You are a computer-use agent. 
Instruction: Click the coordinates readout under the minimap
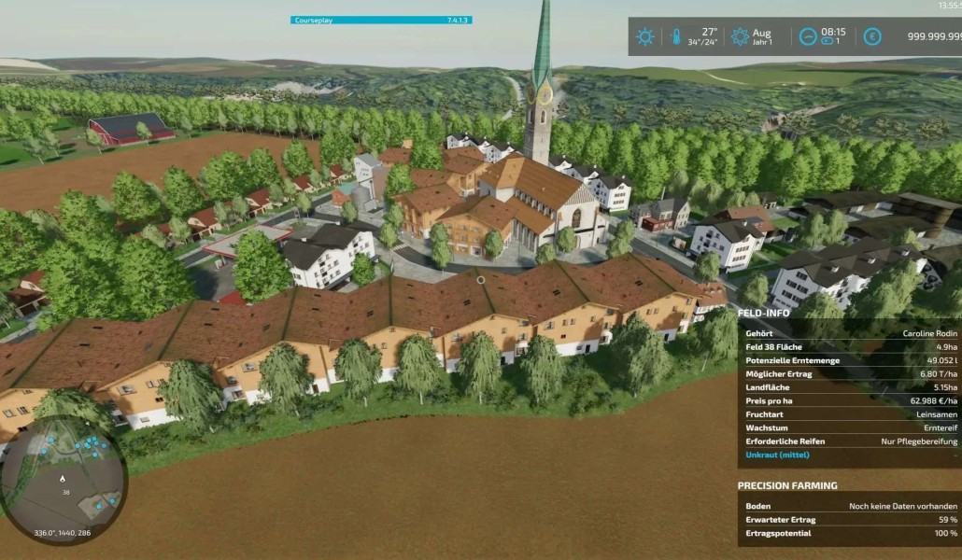pyautogui.click(x=62, y=532)
